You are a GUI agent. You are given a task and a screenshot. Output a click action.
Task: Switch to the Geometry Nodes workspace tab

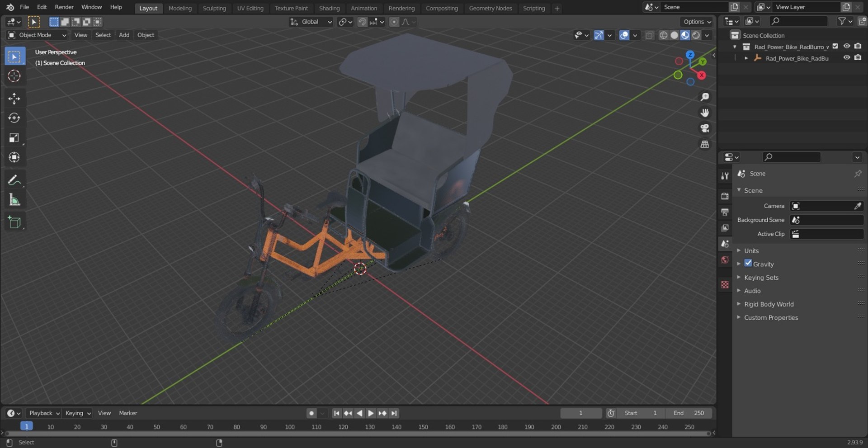(491, 8)
